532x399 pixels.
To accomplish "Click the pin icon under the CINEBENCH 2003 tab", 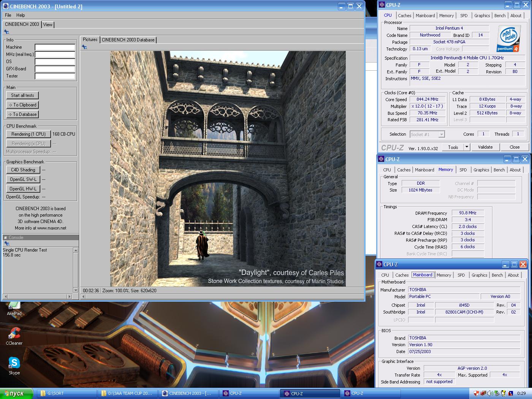I will point(6,32).
